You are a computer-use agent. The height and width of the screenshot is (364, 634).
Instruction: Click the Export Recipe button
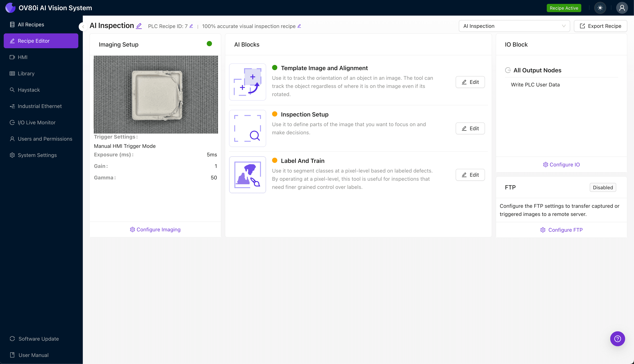(x=600, y=26)
